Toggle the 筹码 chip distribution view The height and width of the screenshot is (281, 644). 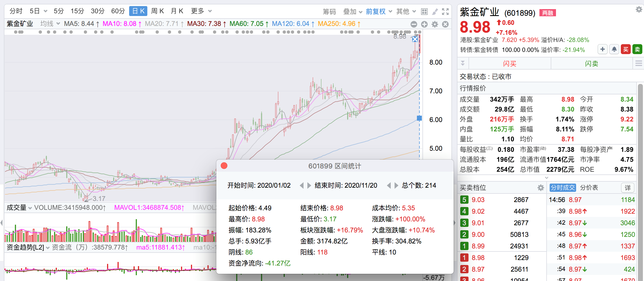coord(329,12)
